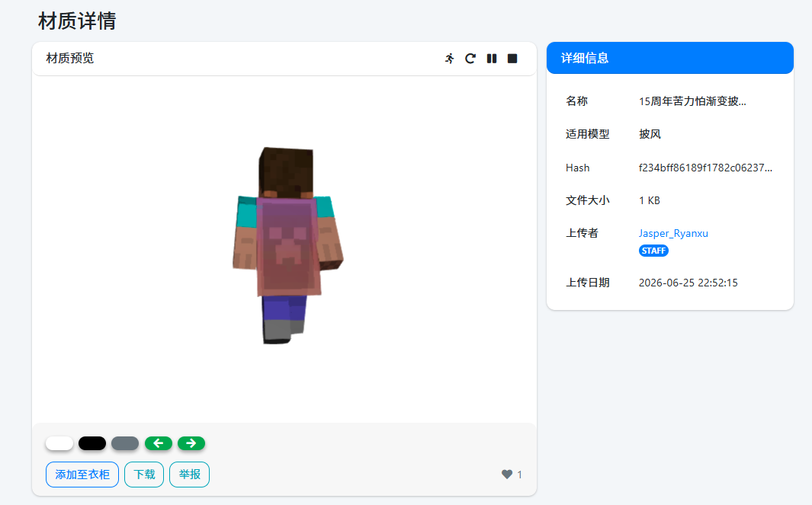Click the 添加至衣柜 button
Screen dimensions: 812x505
(x=82, y=475)
